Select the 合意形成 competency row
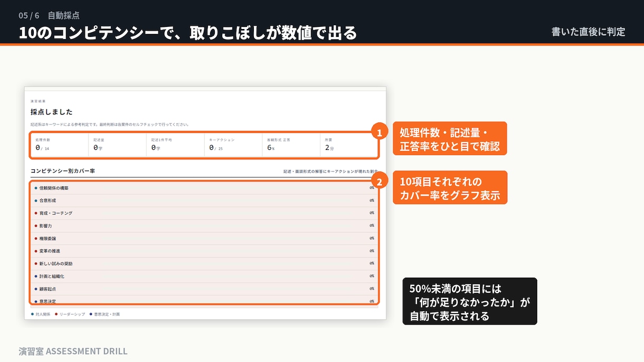The height and width of the screenshot is (362, 644). pos(204,201)
